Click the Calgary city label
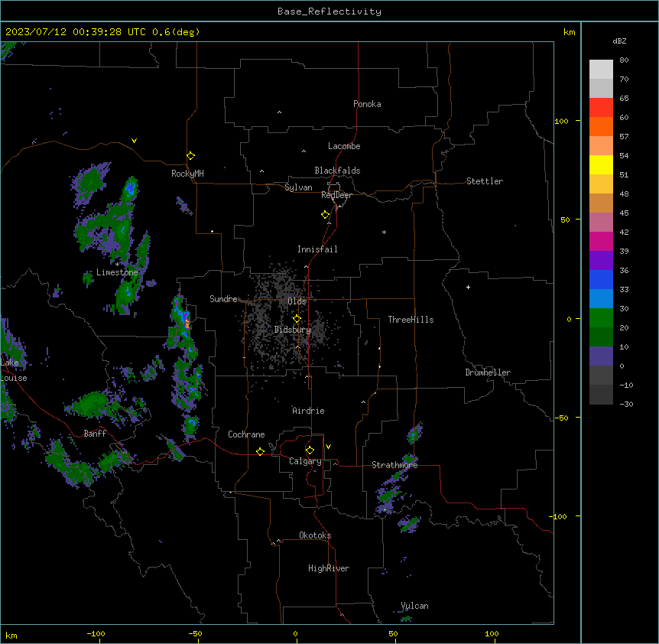659x644 pixels. (x=305, y=461)
